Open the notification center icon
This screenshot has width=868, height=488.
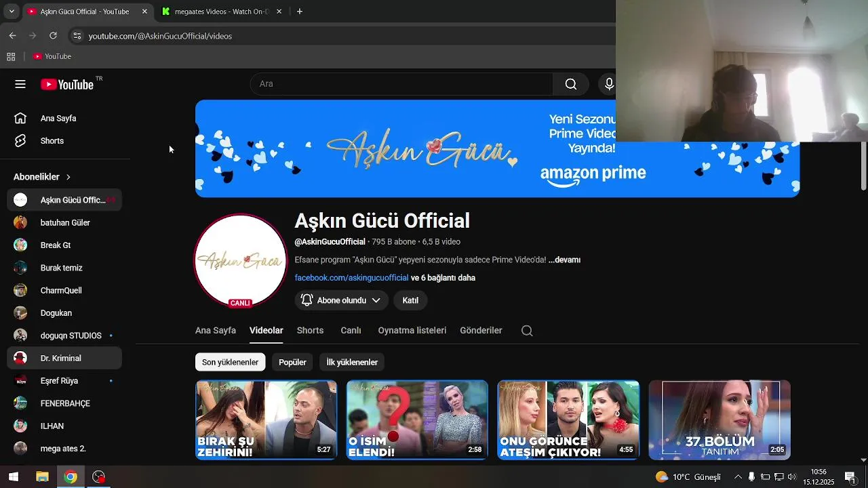[x=850, y=477]
